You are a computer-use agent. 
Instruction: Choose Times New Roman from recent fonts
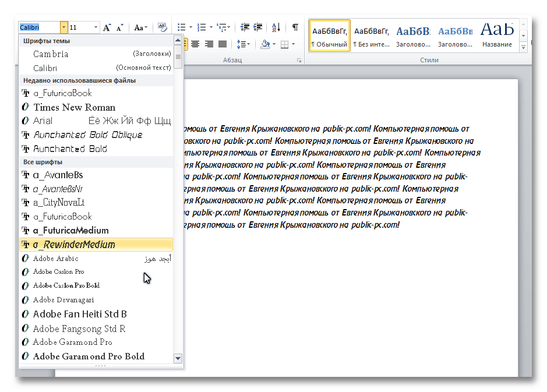96,107
